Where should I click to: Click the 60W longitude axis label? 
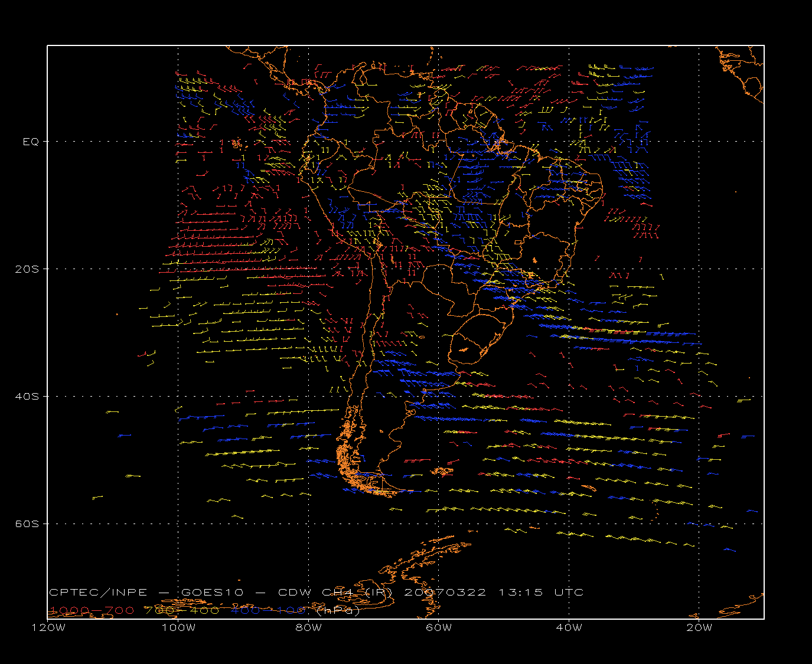tap(439, 627)
